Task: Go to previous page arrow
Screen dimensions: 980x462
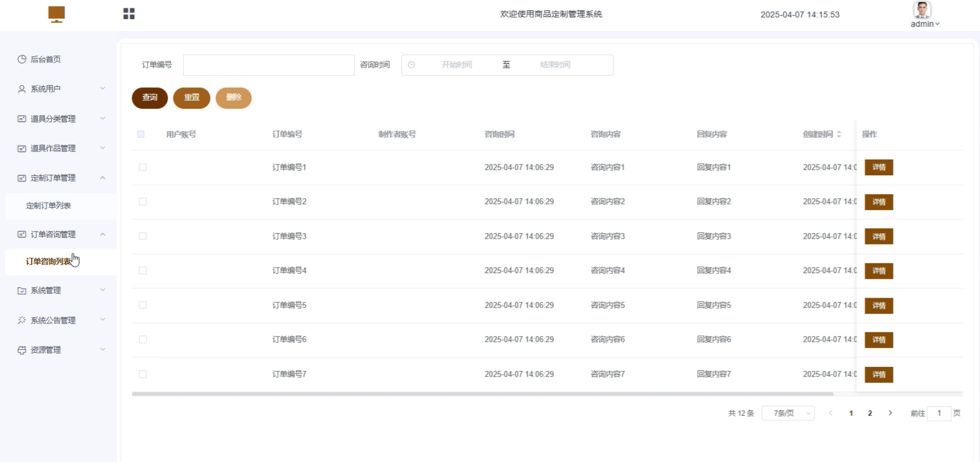Action: point(831,413)
